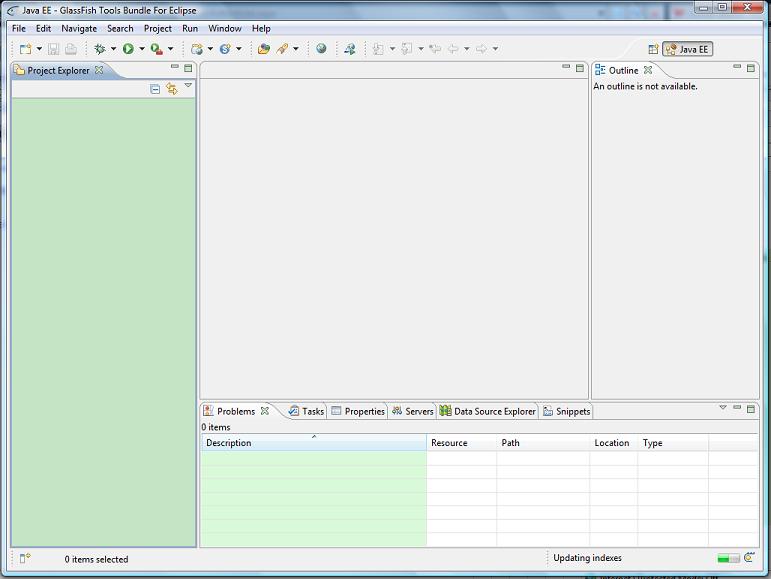Toggle Link with Editor in Project Explorer

[x=172, y=89]
